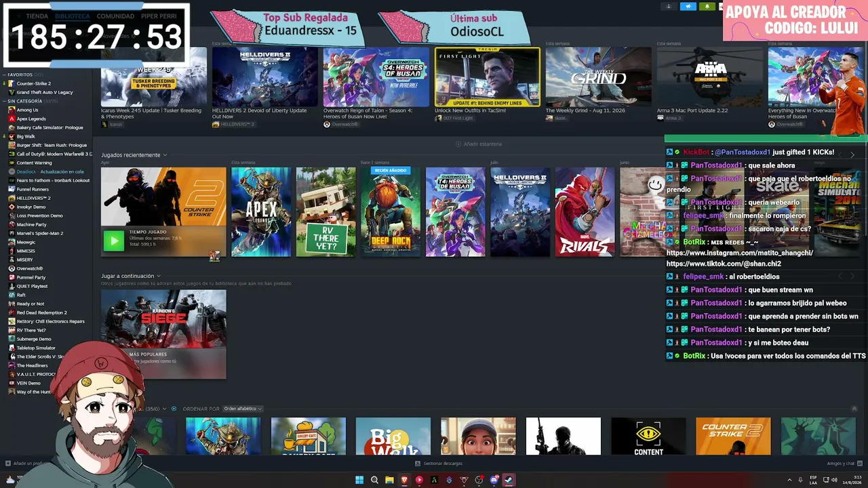Screen dimensions: 868x488
Task: Open the Deep Rock Galactic recent cover
Action: click(x=391, y=212)
